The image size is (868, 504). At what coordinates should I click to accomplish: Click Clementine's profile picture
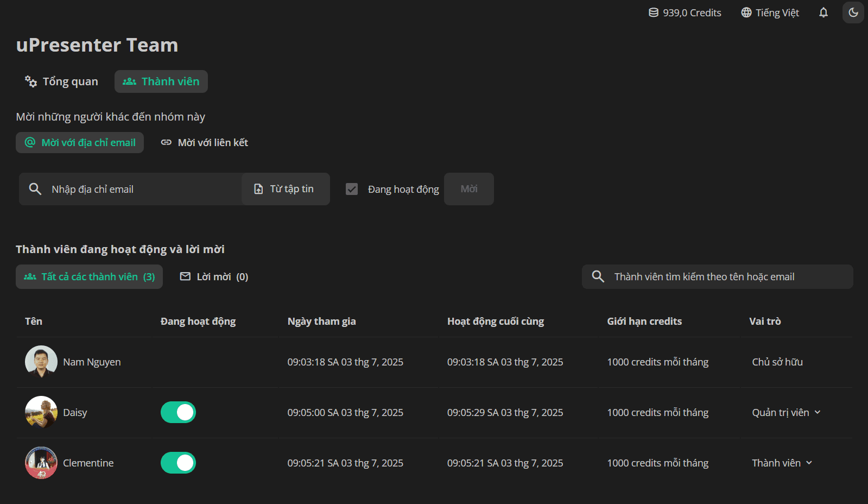(x=41, y=463)
